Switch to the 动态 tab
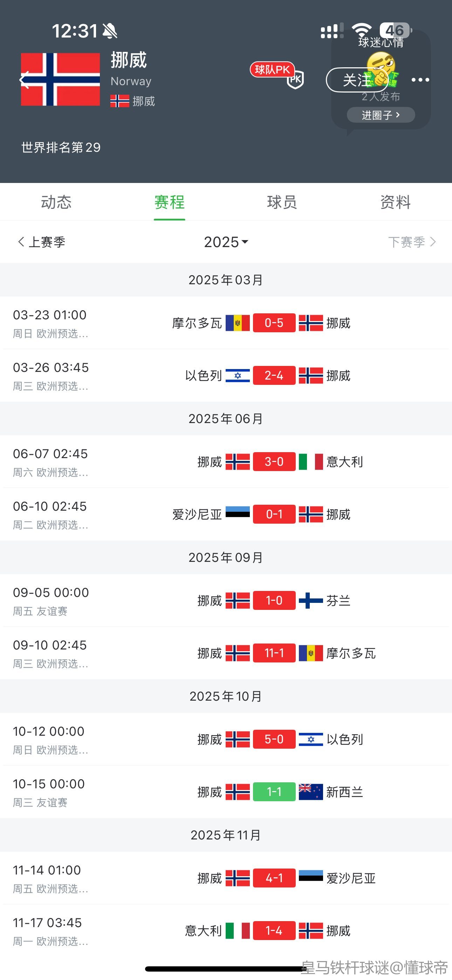452x980 pixels. coord(56,202)
